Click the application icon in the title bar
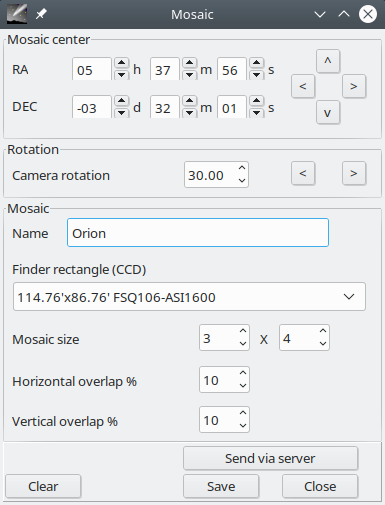The width and height of the screenshot is (385, 505). pos(17,14)
